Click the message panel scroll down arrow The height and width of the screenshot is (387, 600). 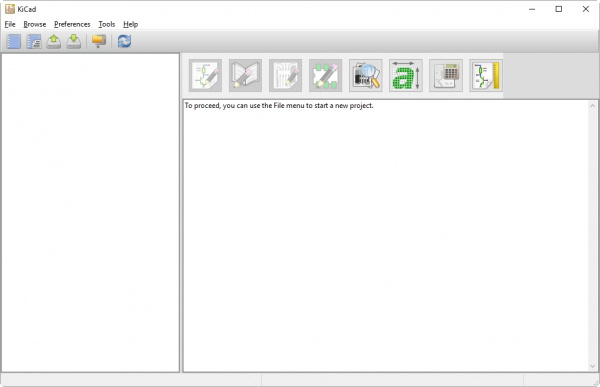point(592,366)
